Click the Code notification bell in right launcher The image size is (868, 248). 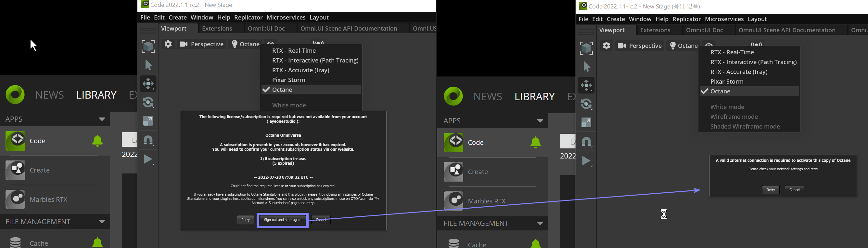coord(535,143)
